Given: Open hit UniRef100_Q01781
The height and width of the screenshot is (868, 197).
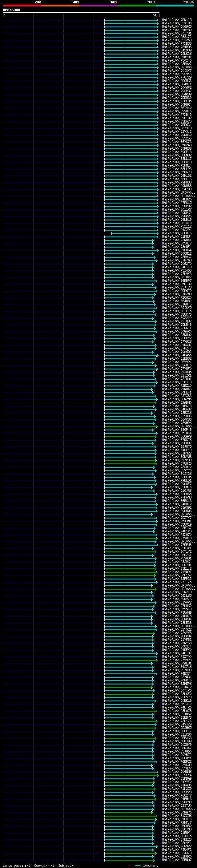Looking at the screenshot, I should (177, 33).
